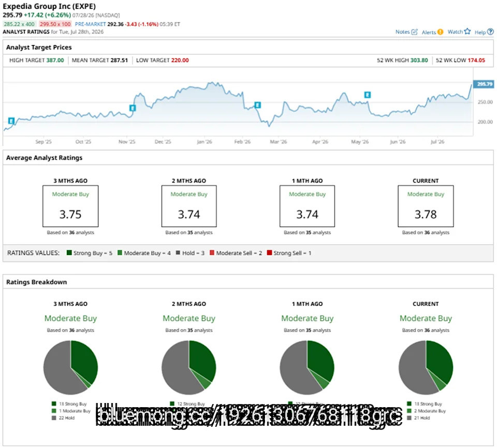Image resolution: width=497 pixels, height=448 pixels.
Task: Click the +17.42 (+6.26%) price change
Action: point(47,15)
